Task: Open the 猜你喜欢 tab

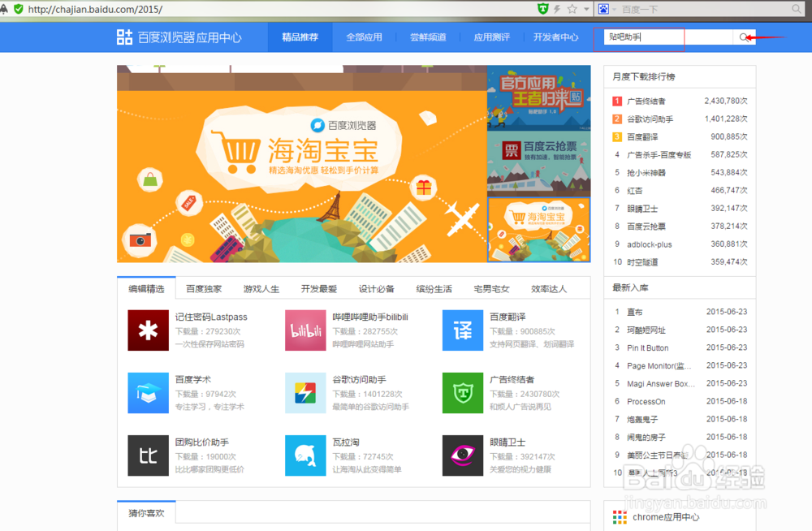Action: (x=146, y=513)
